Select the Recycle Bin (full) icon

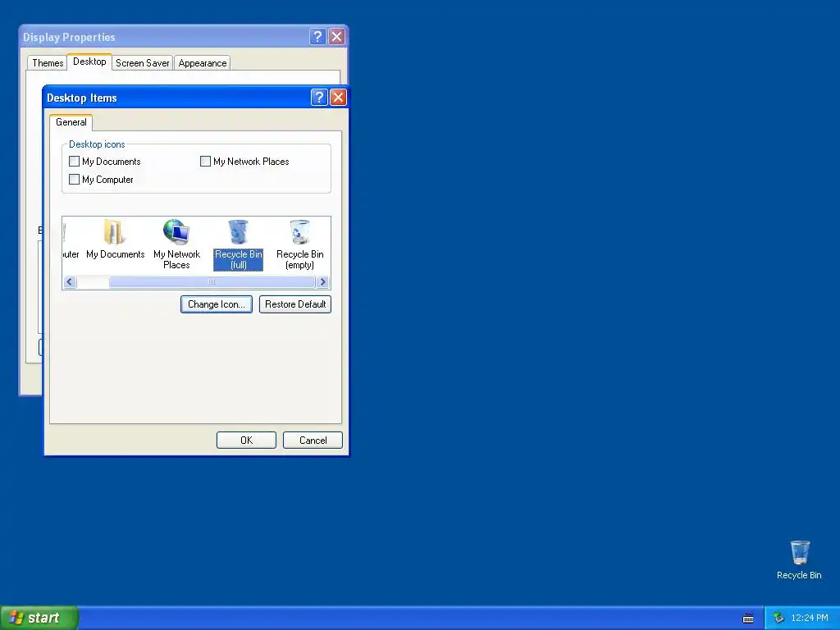(239, 244)
